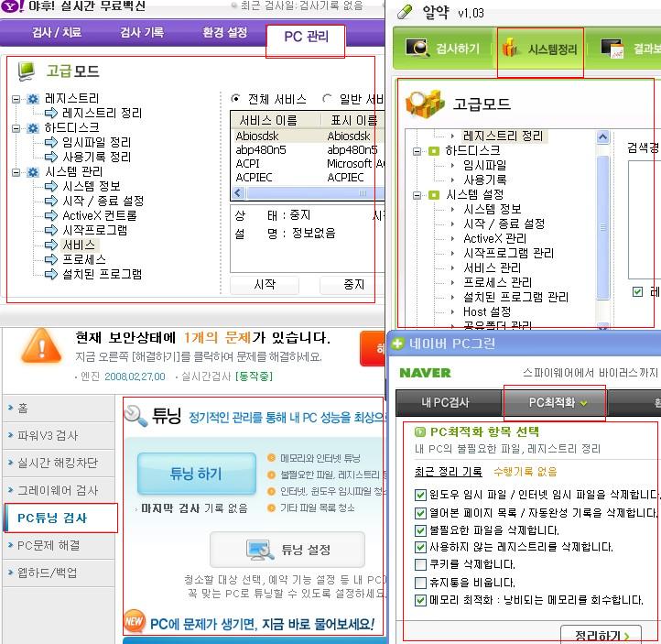This screenshot has width=661, height=644.
Task: Click the NEW badge icon
Action: pos(135,621)
